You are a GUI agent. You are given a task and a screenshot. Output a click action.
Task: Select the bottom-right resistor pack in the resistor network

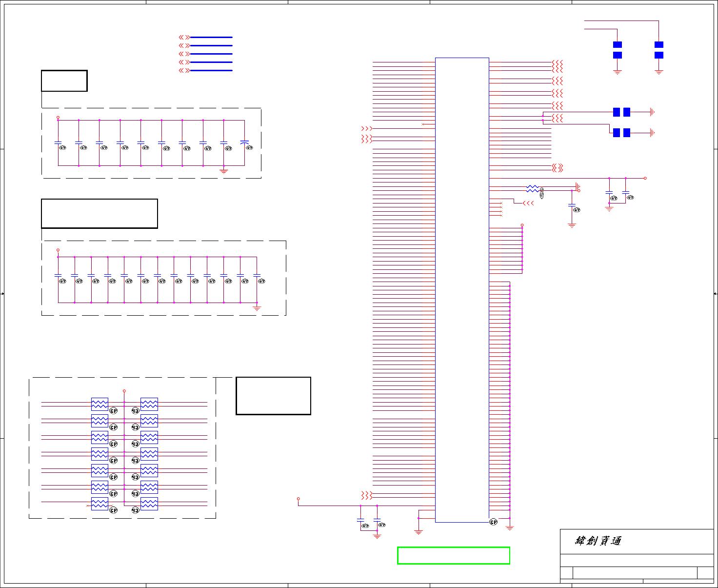pyautogui.click(x=149, y=504)
